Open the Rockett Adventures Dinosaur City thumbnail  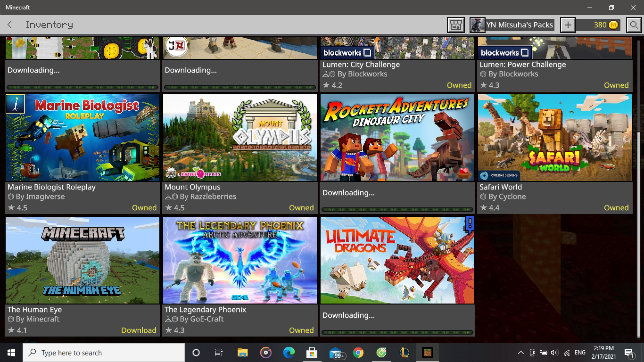tap(397, 138)
